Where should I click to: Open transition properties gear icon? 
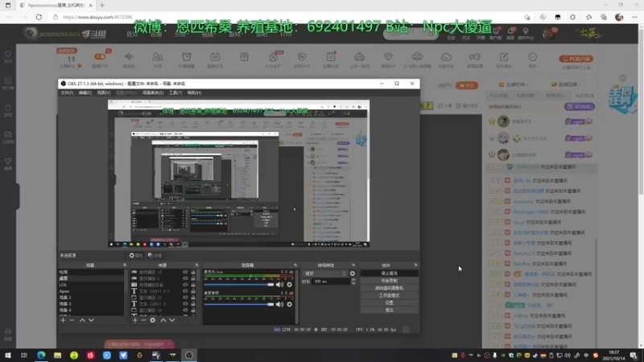pos(353,274)
